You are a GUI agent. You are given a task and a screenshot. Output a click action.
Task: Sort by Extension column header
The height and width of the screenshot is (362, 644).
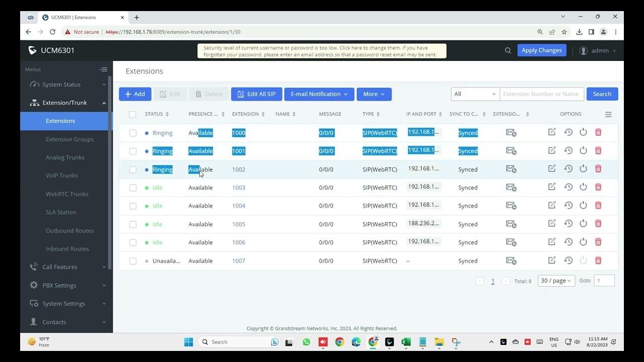248,114
